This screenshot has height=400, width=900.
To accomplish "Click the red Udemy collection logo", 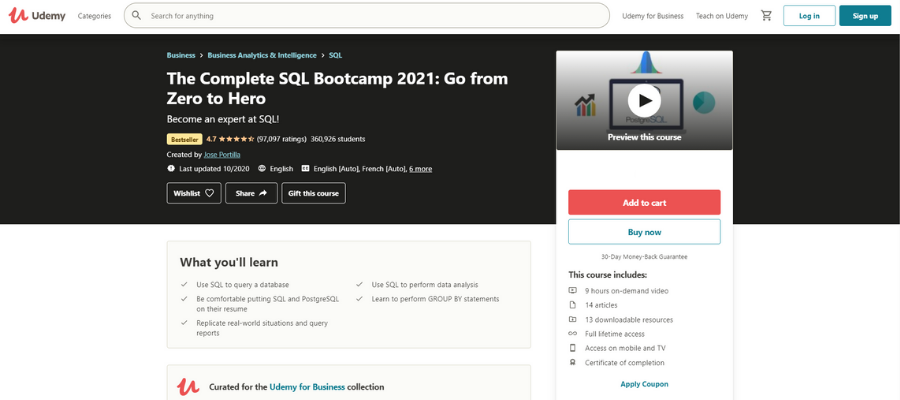I will (x=188, y=386).
